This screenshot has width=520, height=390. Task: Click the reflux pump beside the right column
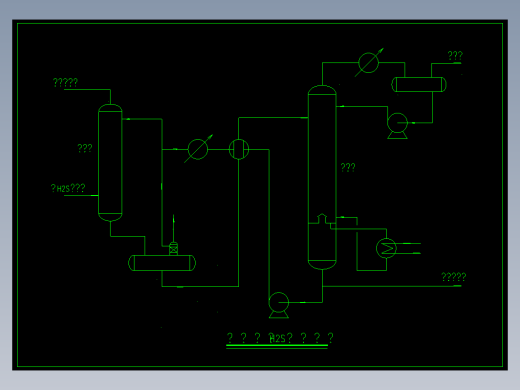click(x=397, y=126)
